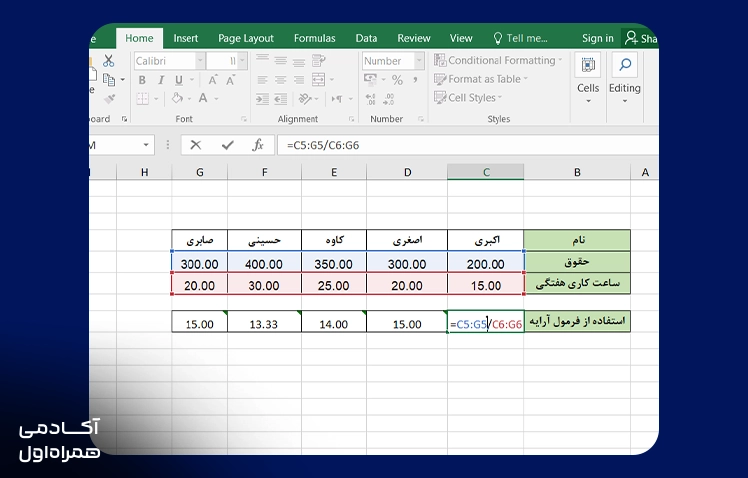This screenshot has width=748, height=478.
Task: Click in the formula bar text
Action: (x=323, y=145)
